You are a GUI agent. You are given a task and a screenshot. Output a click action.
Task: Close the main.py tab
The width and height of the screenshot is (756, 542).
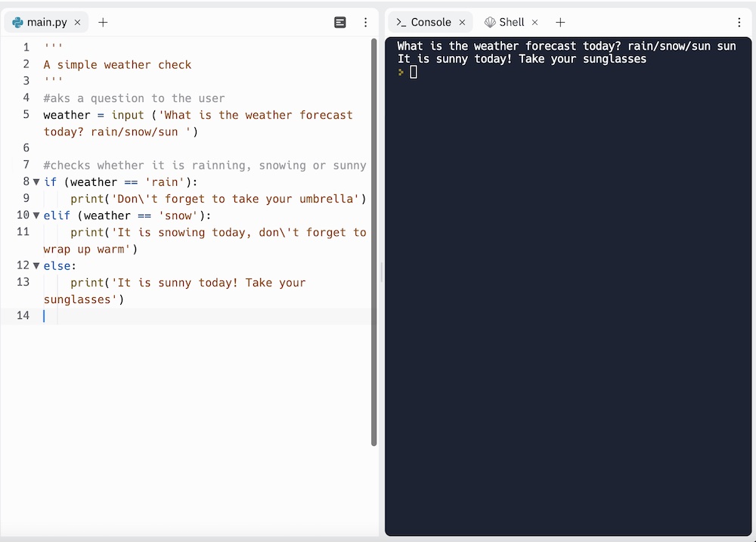(76, 22)
